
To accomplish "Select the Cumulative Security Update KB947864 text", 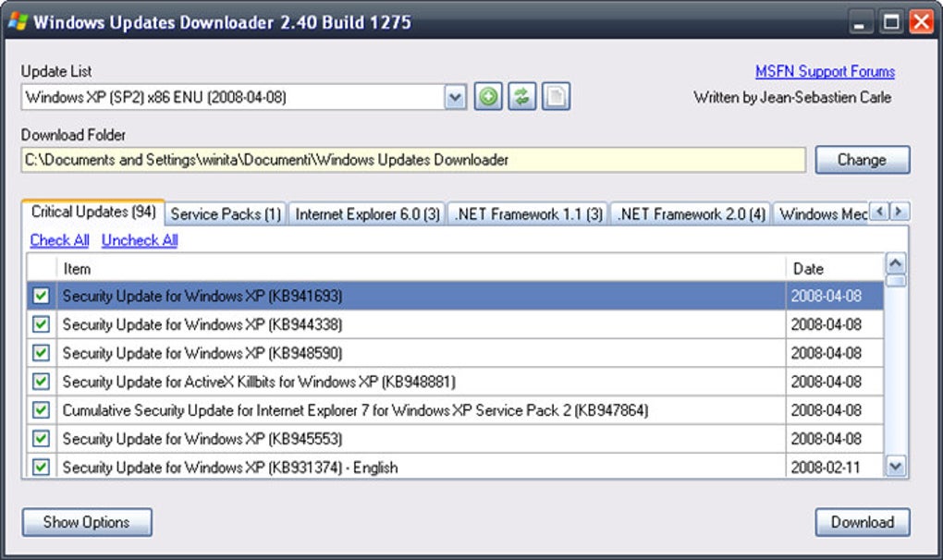I will pyautogui.click(x=355, y=410).
